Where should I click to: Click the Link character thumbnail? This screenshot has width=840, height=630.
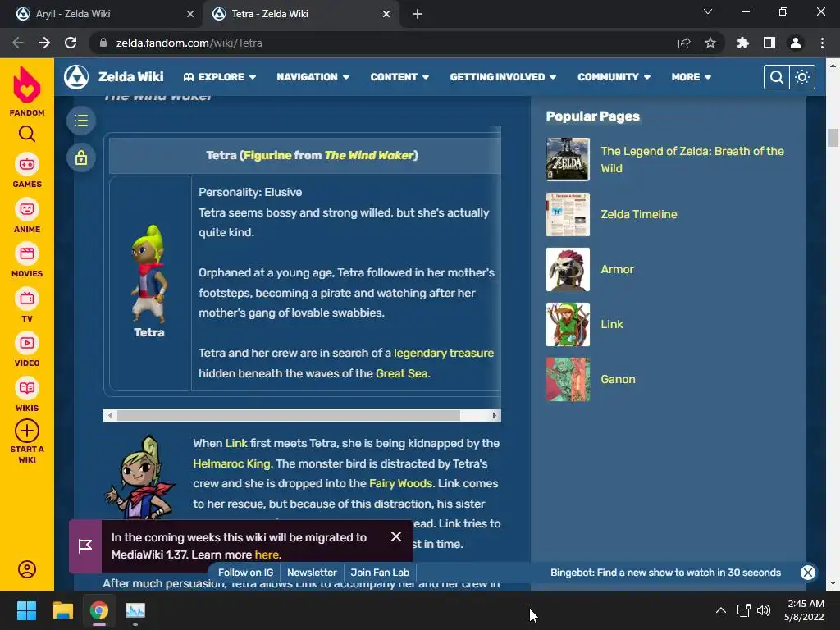pos(568,325)
